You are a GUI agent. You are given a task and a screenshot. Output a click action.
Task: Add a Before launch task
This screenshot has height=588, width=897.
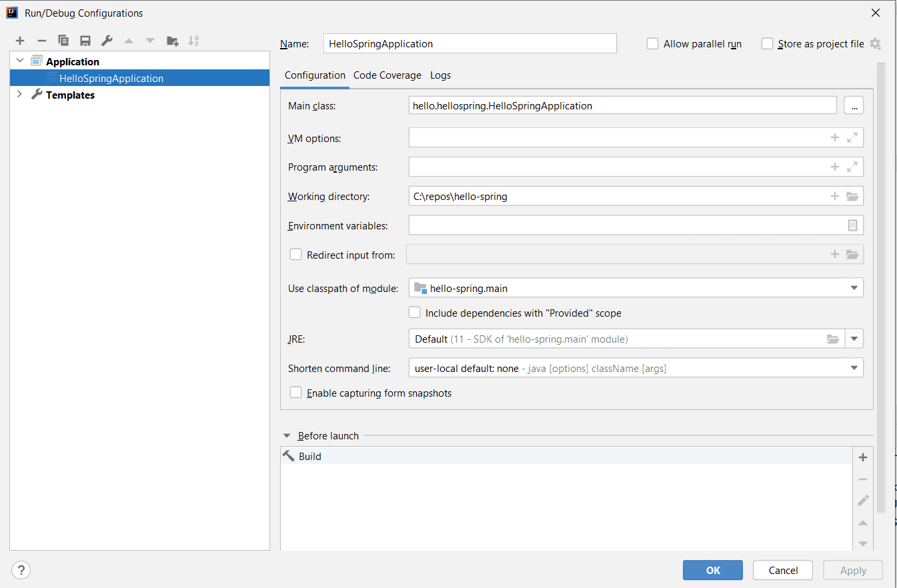tap(862, 457)
